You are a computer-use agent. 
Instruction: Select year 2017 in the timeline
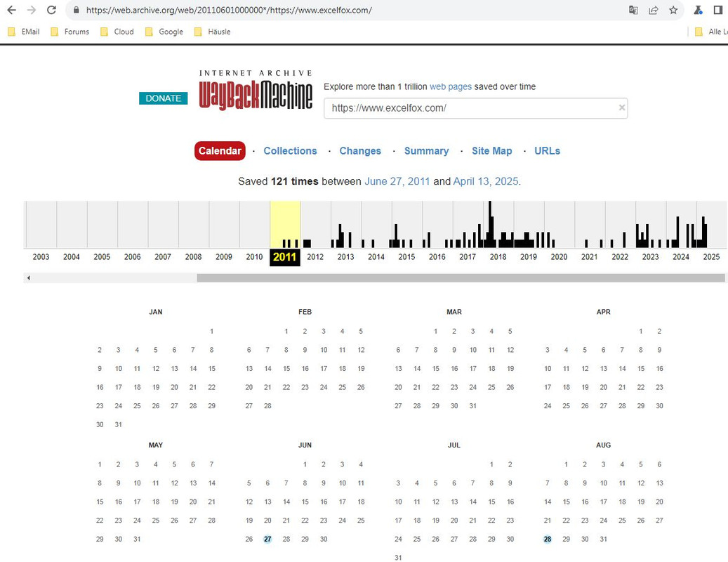click(x=468, y=257)
